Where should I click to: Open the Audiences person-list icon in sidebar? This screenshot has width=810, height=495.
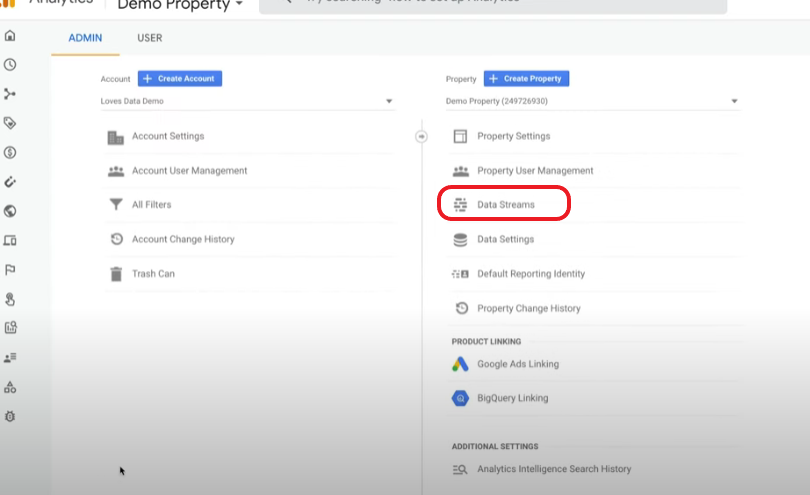[x=10, y=357]
